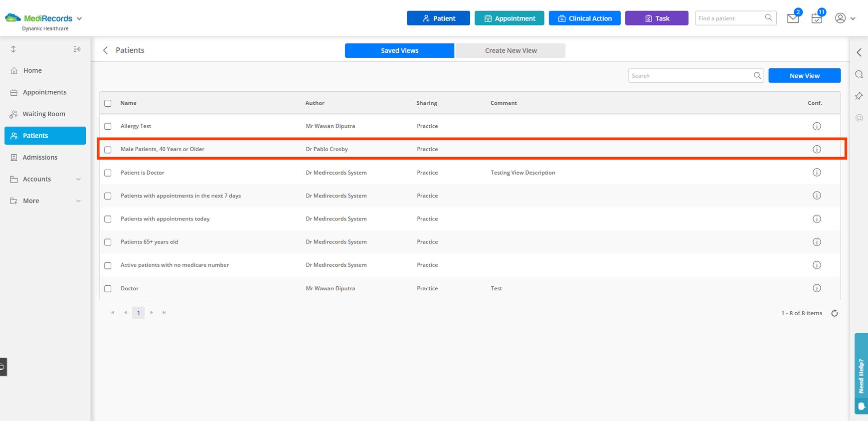Image resolution: width=868 pixels, height=421 pixels.
Task: Click the purple Task button
Action: 657,18
